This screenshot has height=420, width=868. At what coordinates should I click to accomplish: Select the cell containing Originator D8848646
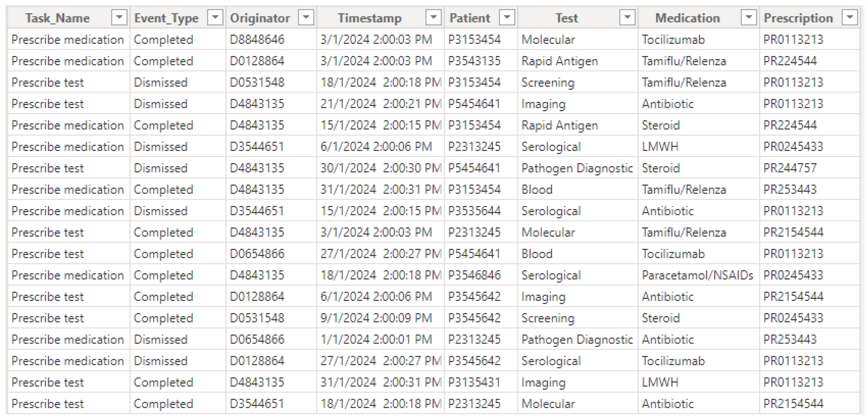tap(257, 40)
